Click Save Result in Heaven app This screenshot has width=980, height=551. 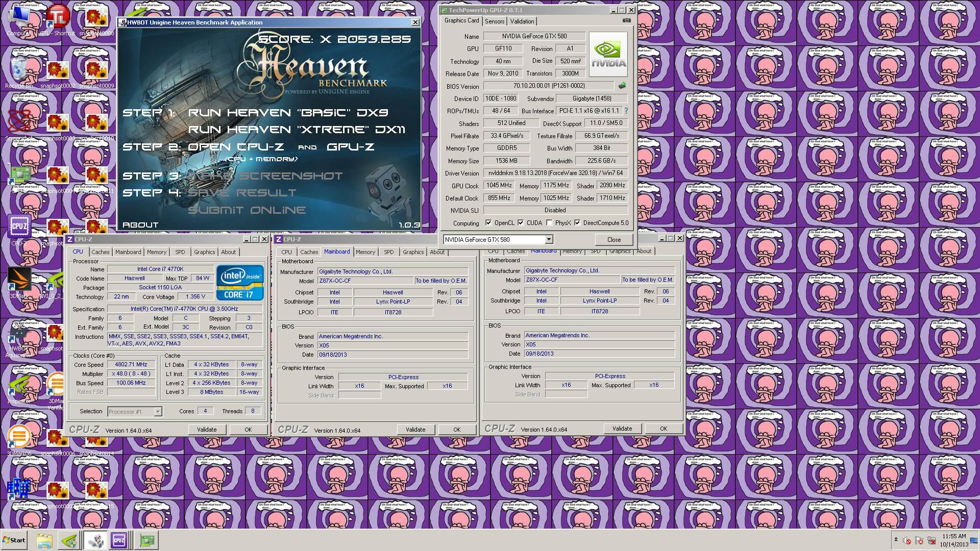click(242, 193)
